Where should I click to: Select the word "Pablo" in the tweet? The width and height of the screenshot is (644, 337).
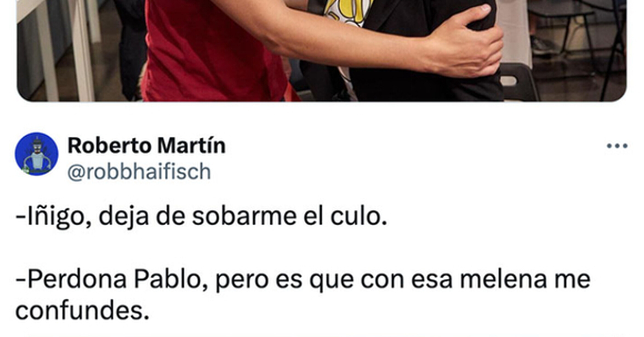pyautogui.click(x=168, y=280)
